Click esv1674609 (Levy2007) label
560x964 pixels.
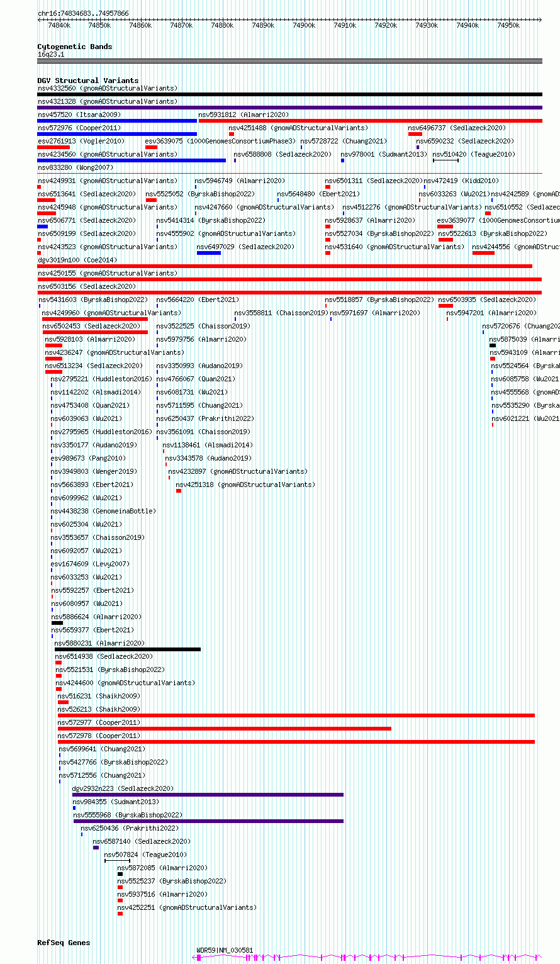[x=90, y=564]
